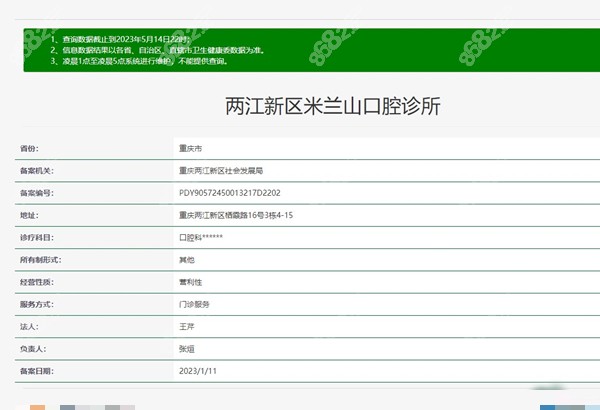The image size is (600, 410).
Task: Click the 负责人 label
Action: pos(33,349)
